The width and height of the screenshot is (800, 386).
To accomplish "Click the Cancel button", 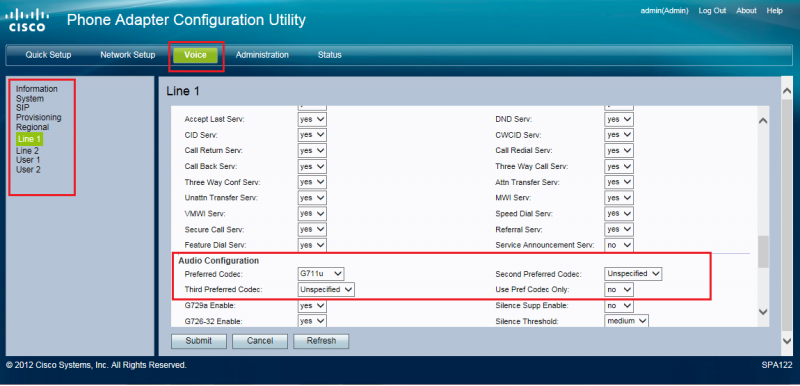I will coord(260,341).
